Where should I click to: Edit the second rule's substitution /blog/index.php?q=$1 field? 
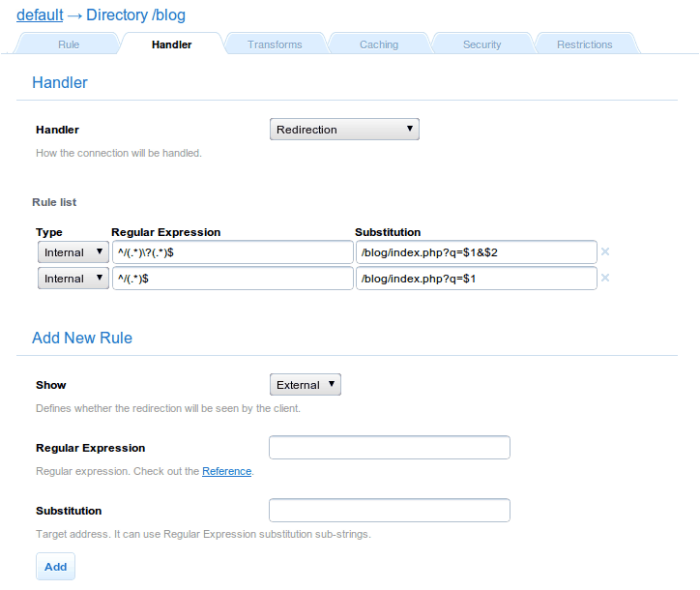point(476,279)
